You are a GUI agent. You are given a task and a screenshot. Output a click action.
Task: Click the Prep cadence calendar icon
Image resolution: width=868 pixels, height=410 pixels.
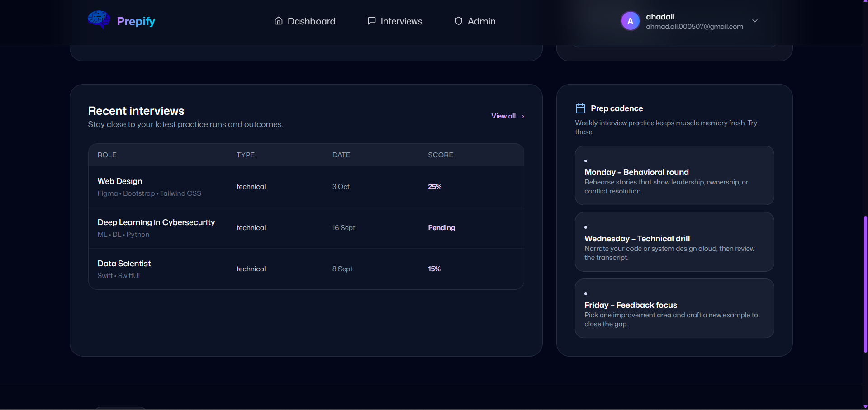580,108
